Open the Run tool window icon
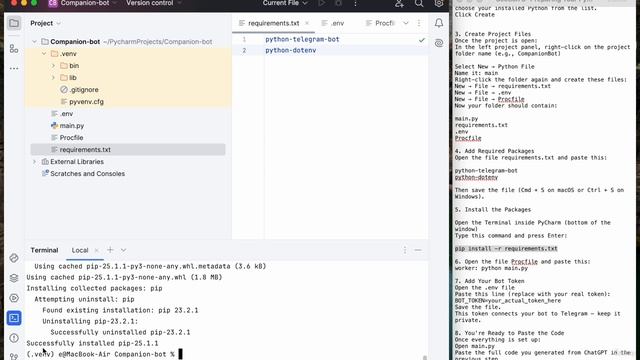The width and height of the screenshot is (640, 360). 14,298
